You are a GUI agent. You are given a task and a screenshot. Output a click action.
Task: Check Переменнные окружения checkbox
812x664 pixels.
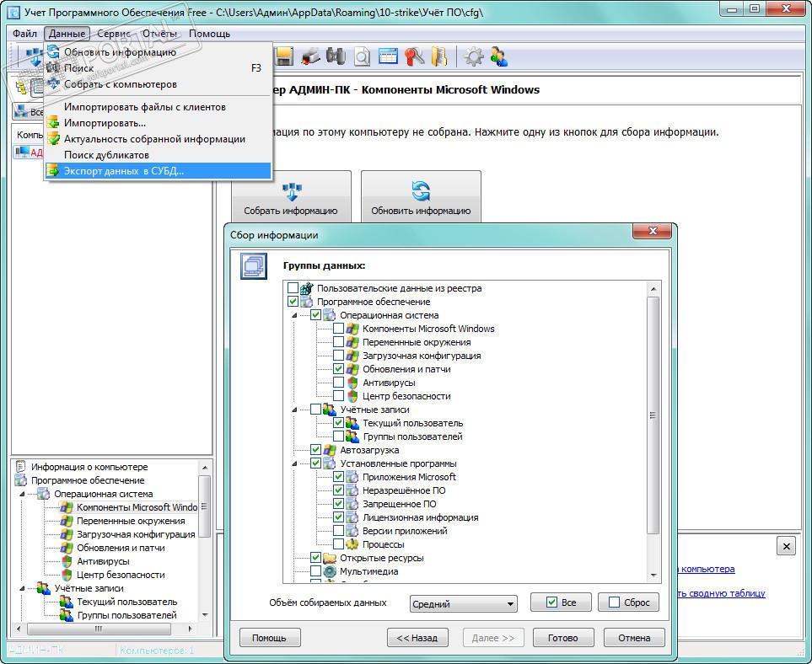point(338,341)
